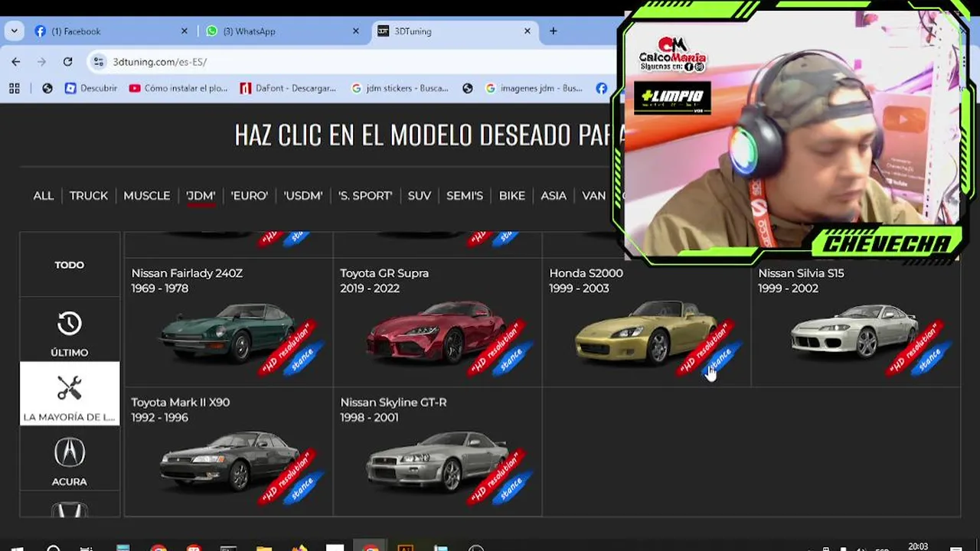View site information icon in address bar

pos(98,62)
